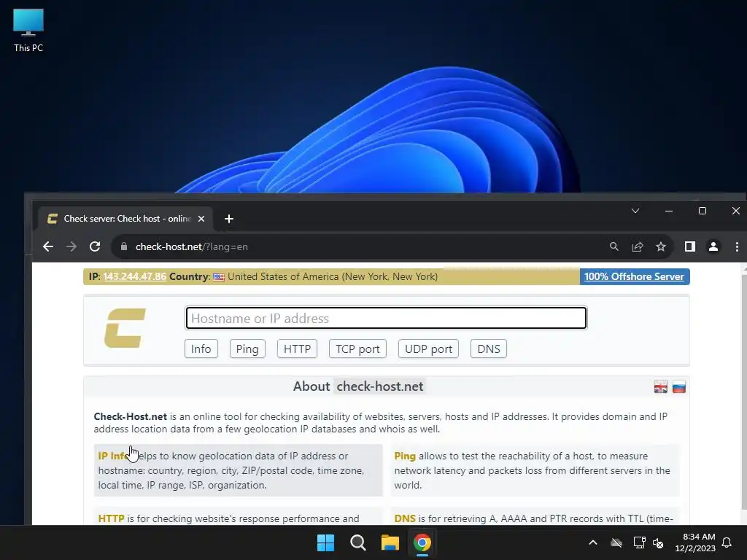Viewport: 747px width, 560px height.
Task: Open File Explorer from taskbar
Action: (x=390, y=542)
